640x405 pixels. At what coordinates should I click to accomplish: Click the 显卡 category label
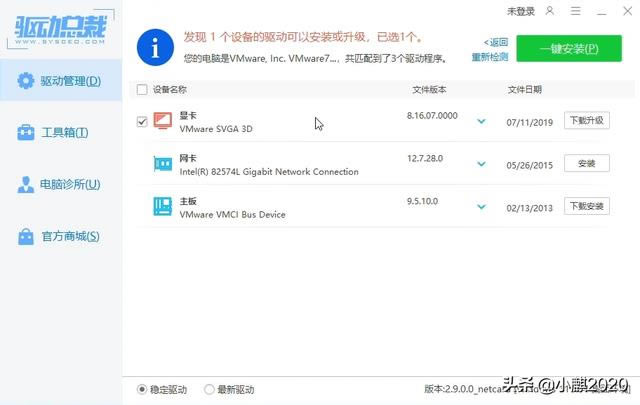(x=188, y=116)
